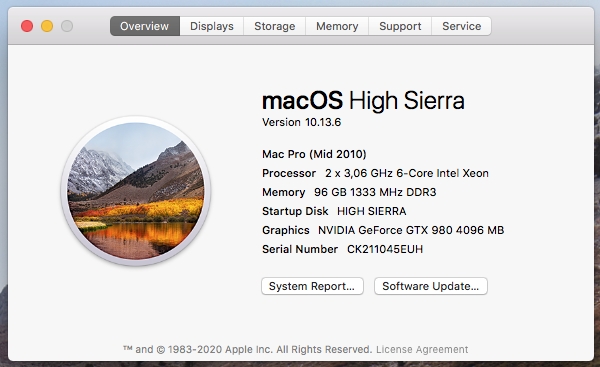Show the Service tab

(461, 26)
